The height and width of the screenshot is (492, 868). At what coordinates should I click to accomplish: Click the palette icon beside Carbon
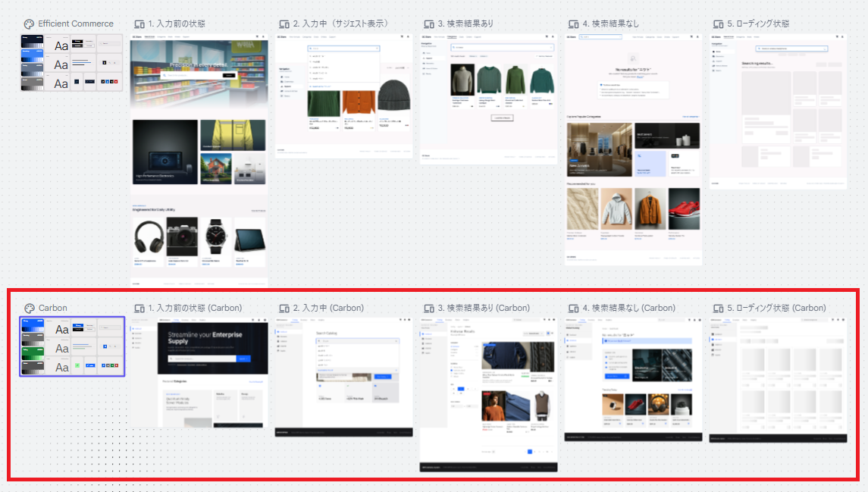click(30, 309)
